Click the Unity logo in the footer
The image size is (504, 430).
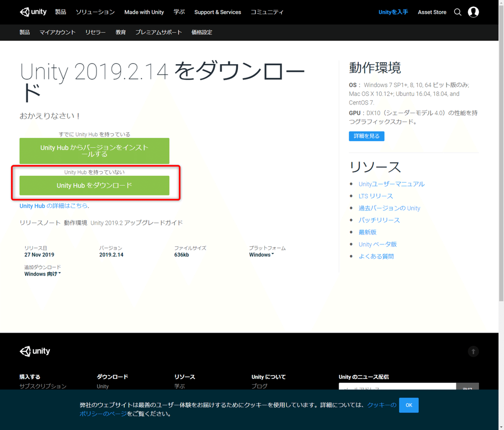pyautogui.click(x=35, y=351)
